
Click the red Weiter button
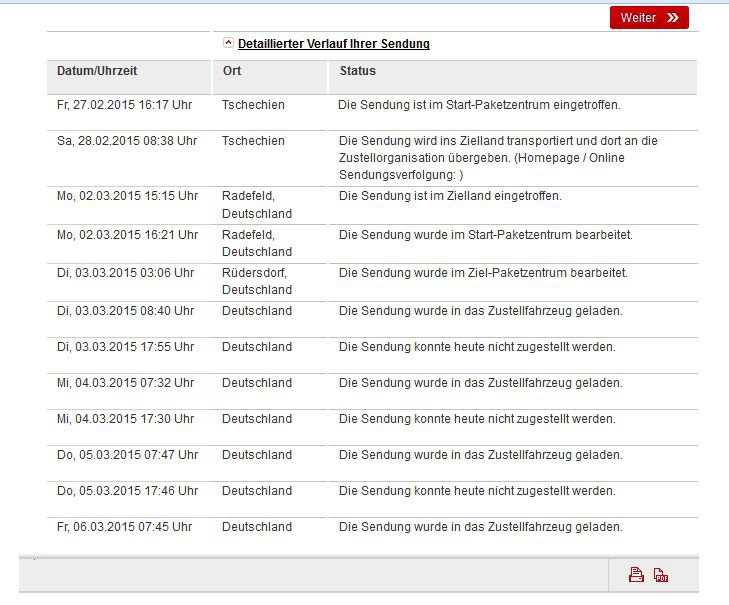click(x=649, y=18)
